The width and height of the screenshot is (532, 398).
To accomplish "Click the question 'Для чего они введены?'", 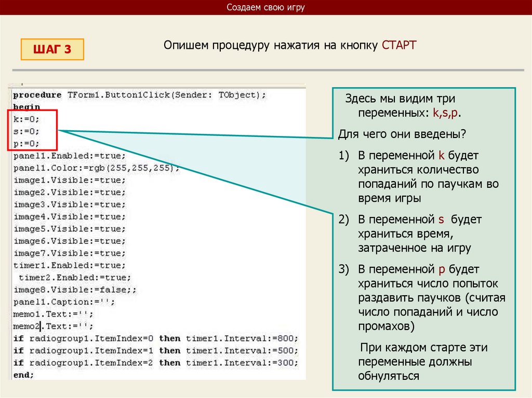I will [402, 134].
